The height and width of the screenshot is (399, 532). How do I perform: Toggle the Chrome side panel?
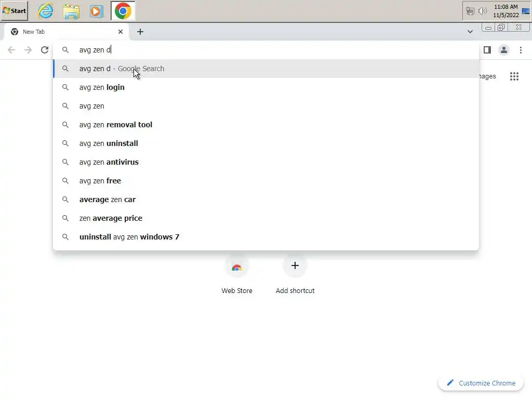click(x=487, y=50)
